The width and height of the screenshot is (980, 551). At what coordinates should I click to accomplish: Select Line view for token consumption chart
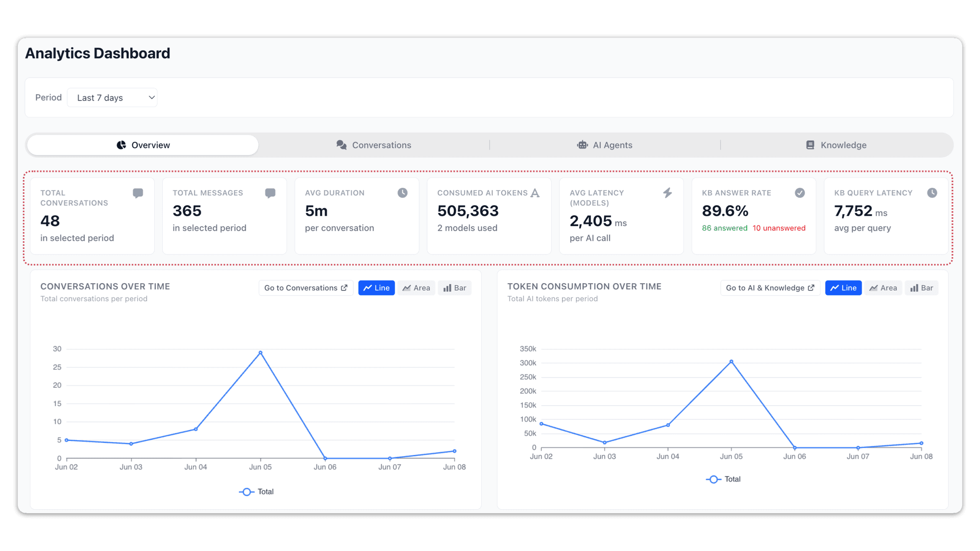point(843,288)
